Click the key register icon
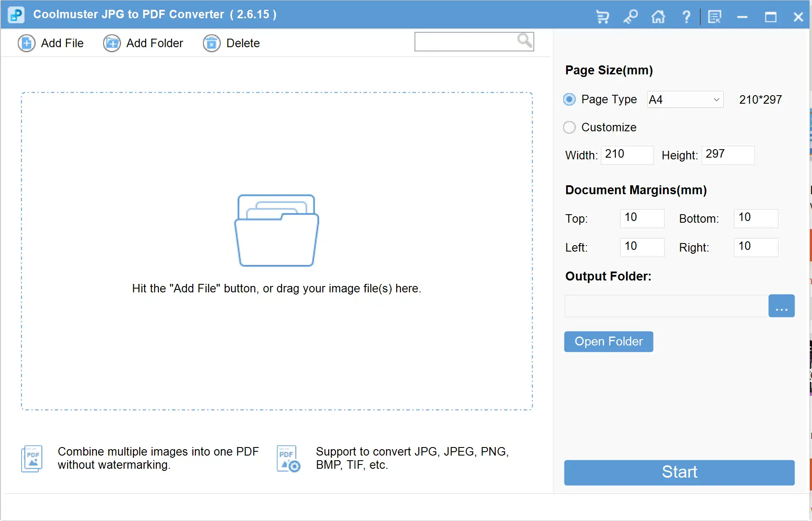Image resolution: width=812 pixels, height=521 pixels. pos(631,17)
